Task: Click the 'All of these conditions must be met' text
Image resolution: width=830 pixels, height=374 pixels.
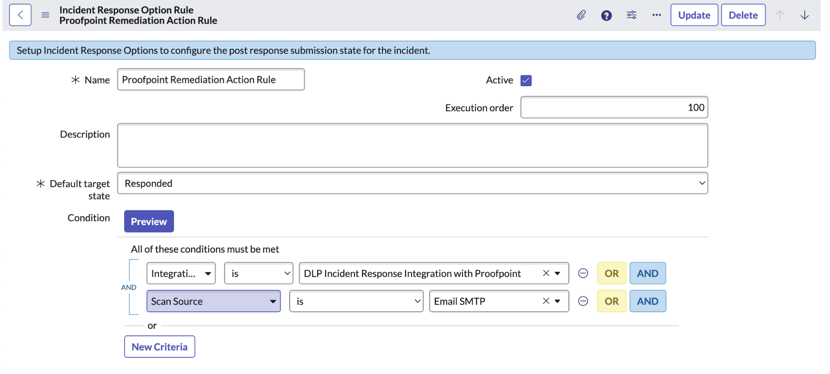Action: pos(205,249)
